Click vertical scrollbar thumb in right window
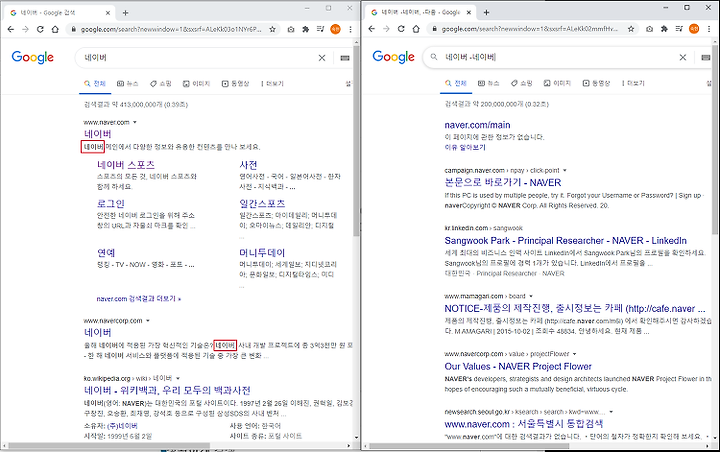The height and width of the screenshot is (452, 720). [715, 140]
